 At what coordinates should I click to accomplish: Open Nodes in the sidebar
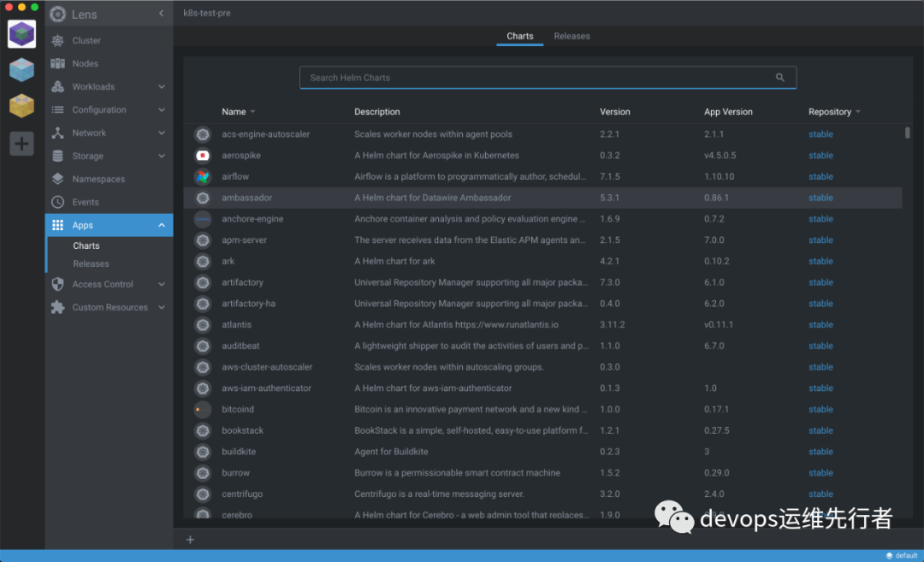[85, 64]
